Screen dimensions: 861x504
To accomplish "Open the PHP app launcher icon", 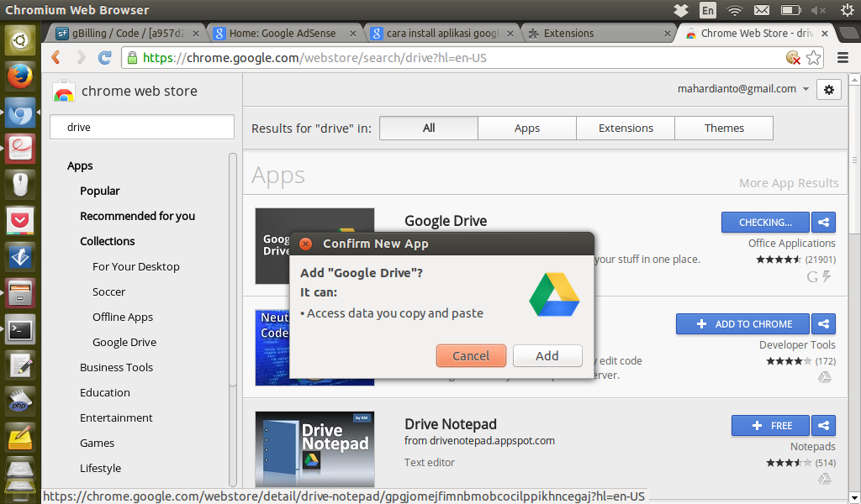I will (x=20, y=402).
